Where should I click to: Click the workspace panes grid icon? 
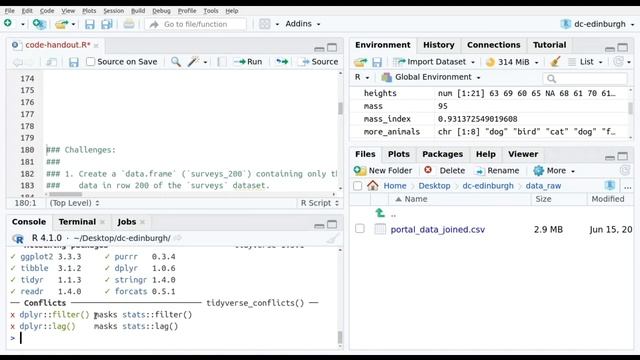point(264,24)
